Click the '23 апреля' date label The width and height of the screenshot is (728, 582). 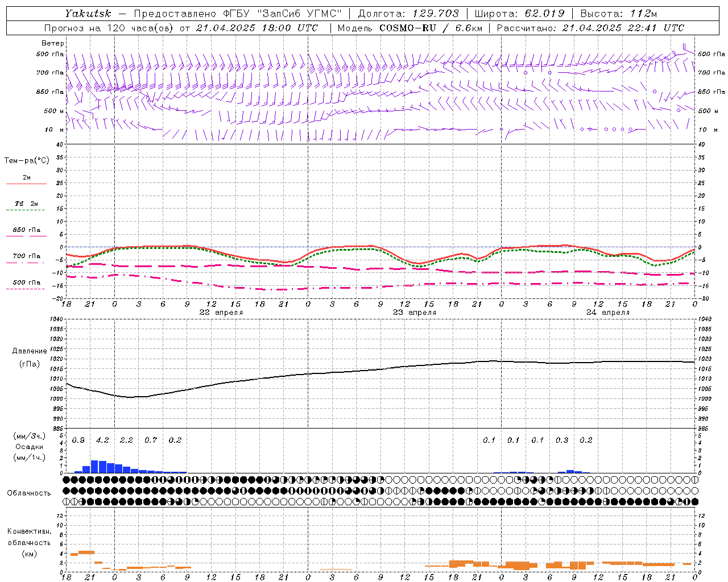click(415, 313)
